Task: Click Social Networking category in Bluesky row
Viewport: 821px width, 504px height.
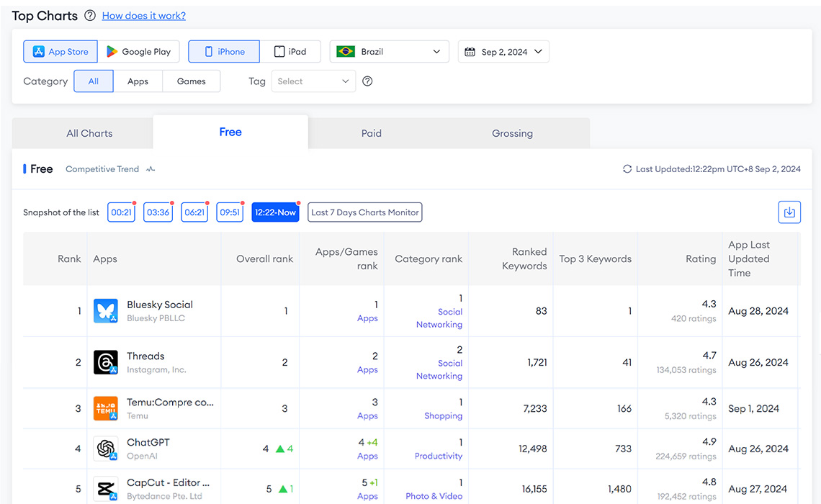Action: point(439,318)
